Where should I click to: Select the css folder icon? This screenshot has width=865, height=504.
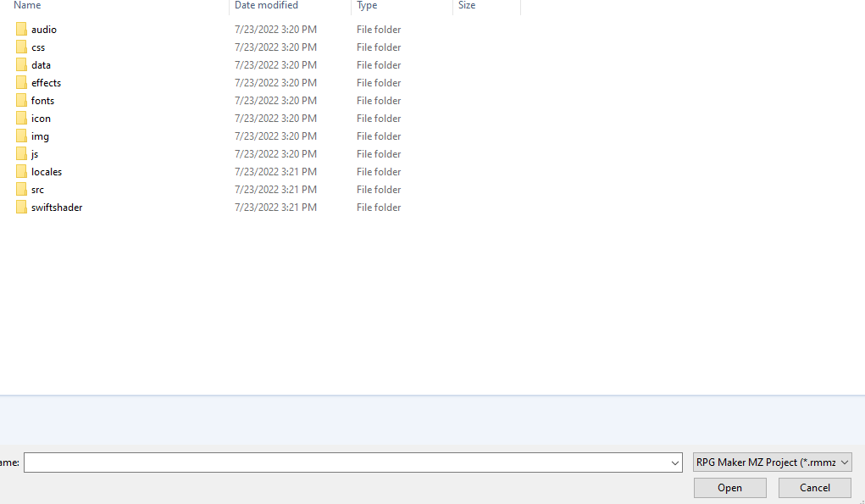[21, 47]
